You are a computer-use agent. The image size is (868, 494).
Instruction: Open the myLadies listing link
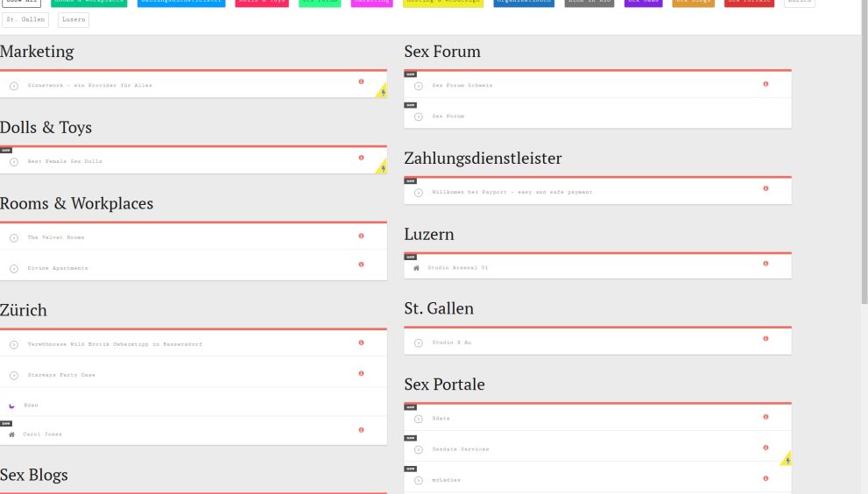coord(446,480)
